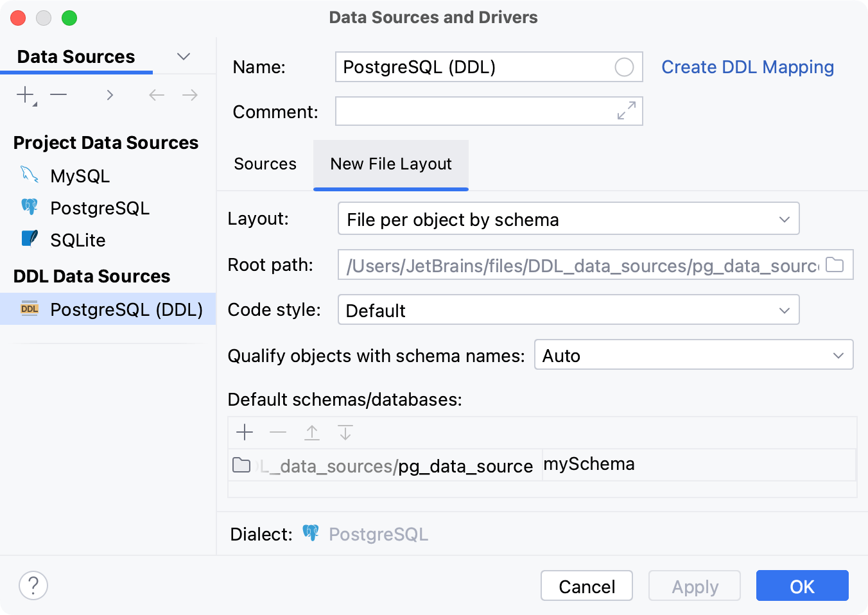Move the schema mapping up with the up arrow

[x=312, y=432]
